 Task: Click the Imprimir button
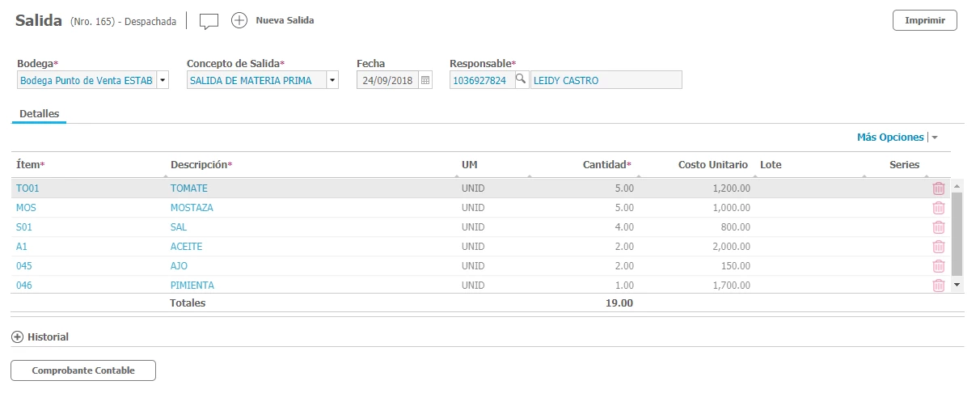click(x=924, y=20)
